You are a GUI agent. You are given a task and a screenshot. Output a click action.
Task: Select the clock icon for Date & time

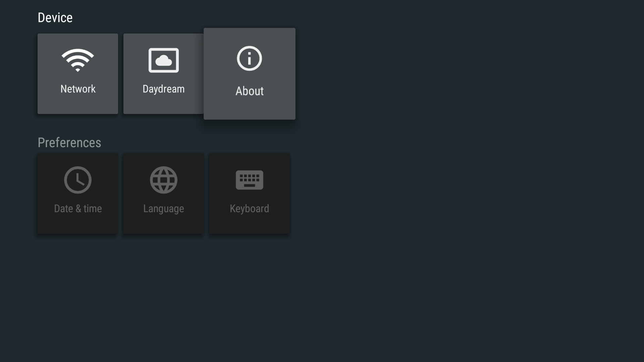pyautogui.click(x=78, y=180)
